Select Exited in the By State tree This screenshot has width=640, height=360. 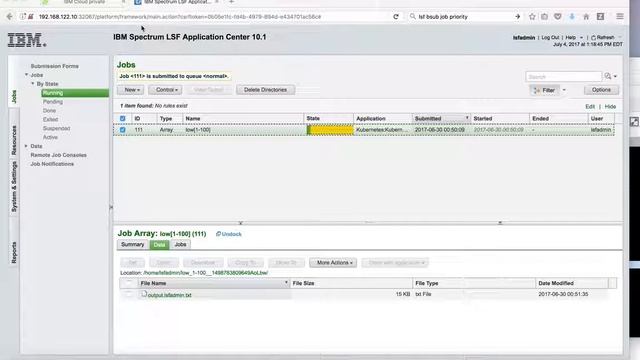tap(50, 119)
